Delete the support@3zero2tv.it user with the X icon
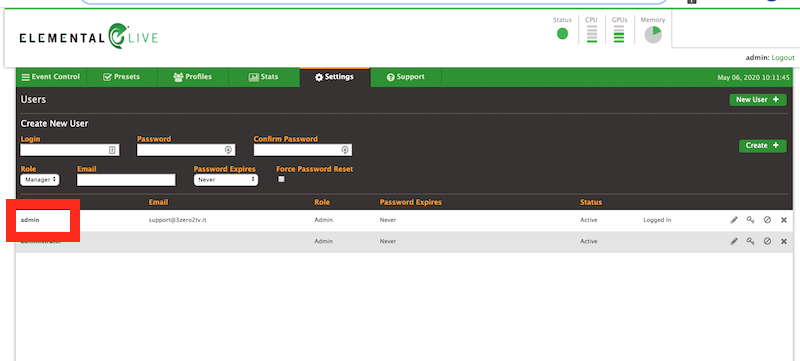 (784, 220)
